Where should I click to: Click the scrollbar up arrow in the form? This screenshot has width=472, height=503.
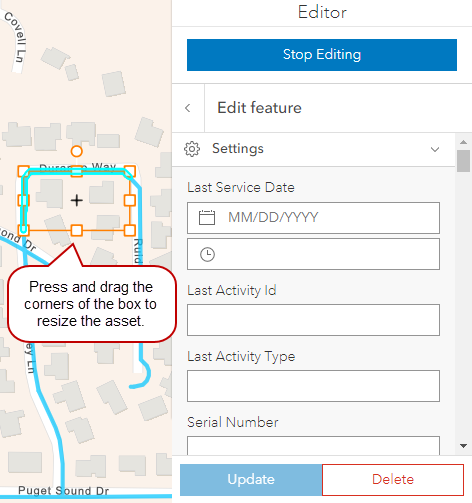pos(463,142)
